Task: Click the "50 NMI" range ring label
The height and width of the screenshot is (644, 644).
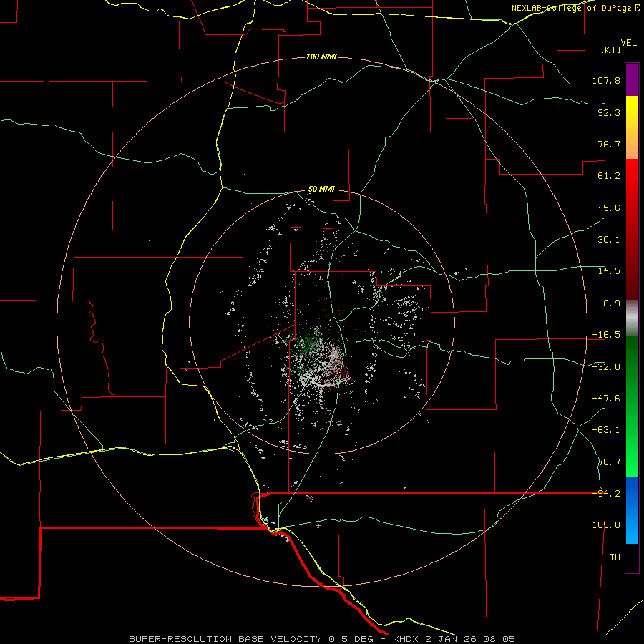Action: [321, 189]
